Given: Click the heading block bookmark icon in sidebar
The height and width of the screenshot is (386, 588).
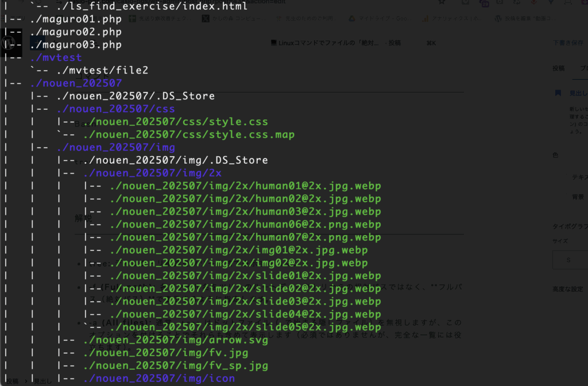Looking at the screenshot, I should click(557, 92).
